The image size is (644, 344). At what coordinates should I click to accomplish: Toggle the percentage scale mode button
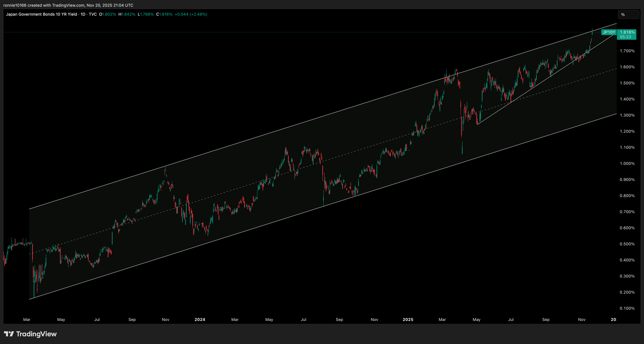[x=628, y=14]
